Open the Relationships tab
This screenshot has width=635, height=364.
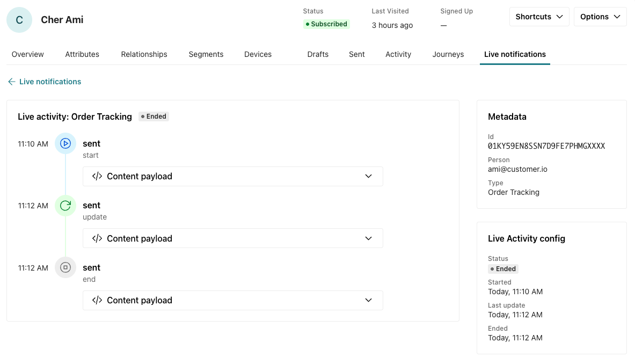point(144,54)
